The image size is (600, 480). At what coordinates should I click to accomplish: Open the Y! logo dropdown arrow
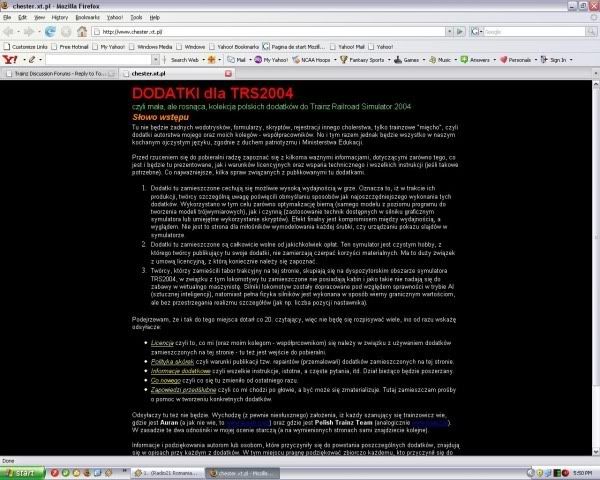pyautogui.click(x=24, y=60)
